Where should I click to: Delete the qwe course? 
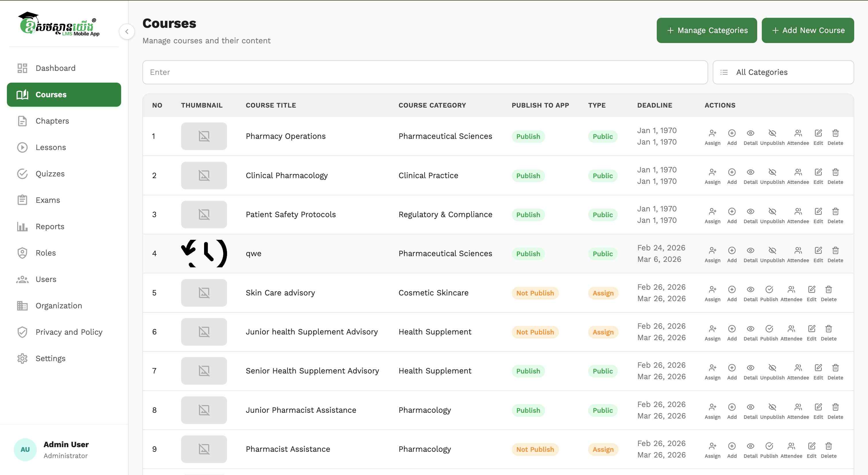click(x=836, y=250)
